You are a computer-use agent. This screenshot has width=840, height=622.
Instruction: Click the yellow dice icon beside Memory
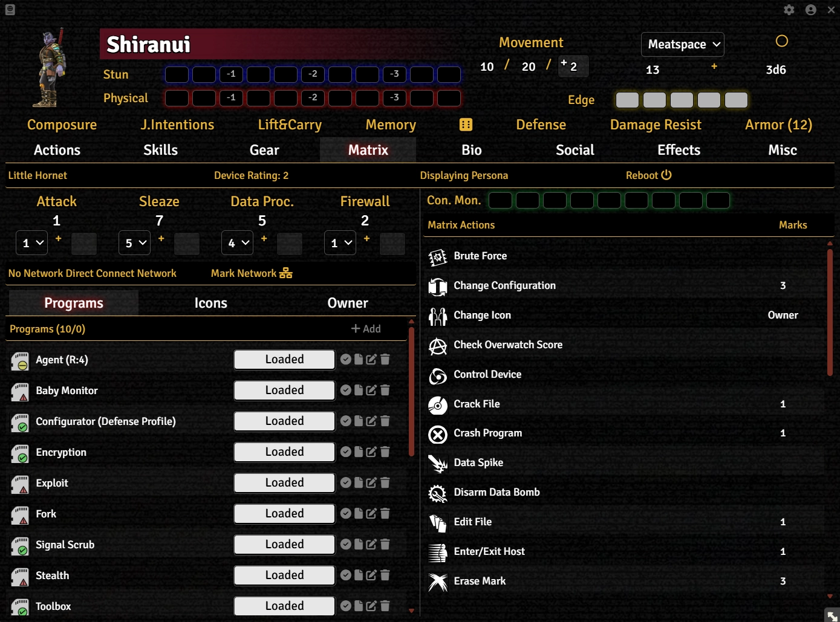coord(466,125)
